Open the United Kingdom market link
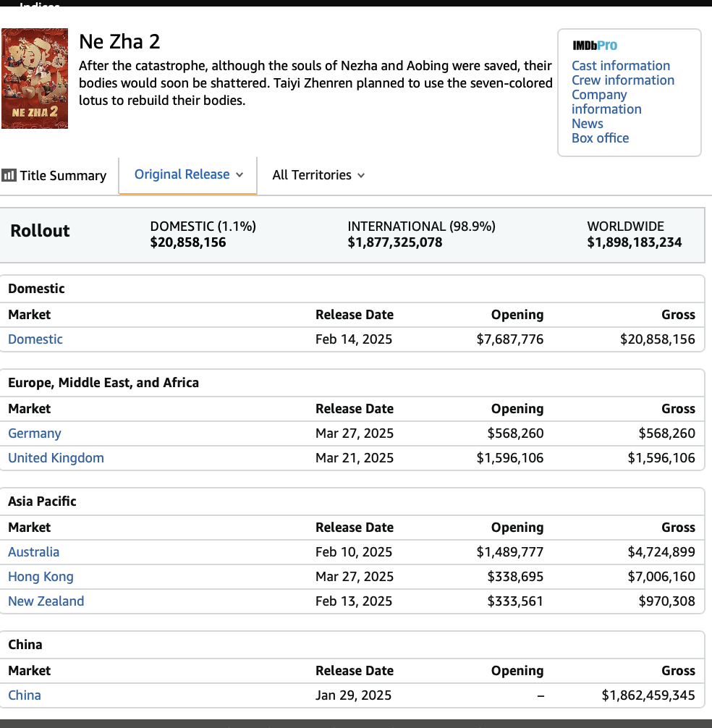 click(x=56, y=458)
